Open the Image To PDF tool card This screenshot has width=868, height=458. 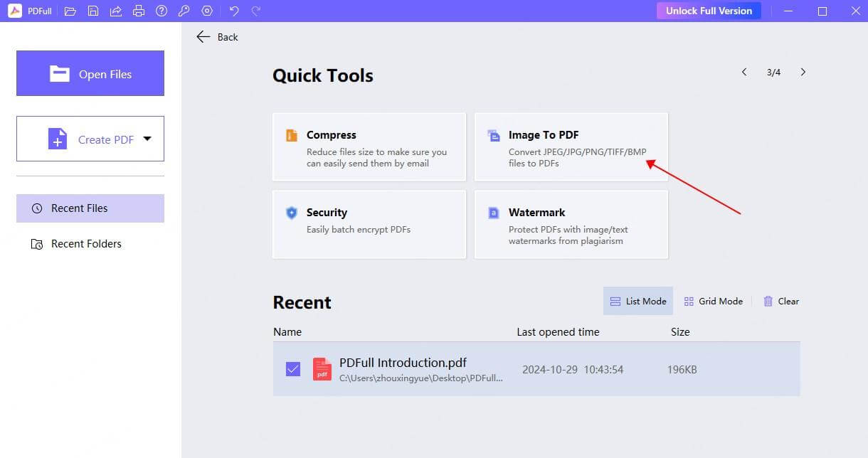pos(571,147)
